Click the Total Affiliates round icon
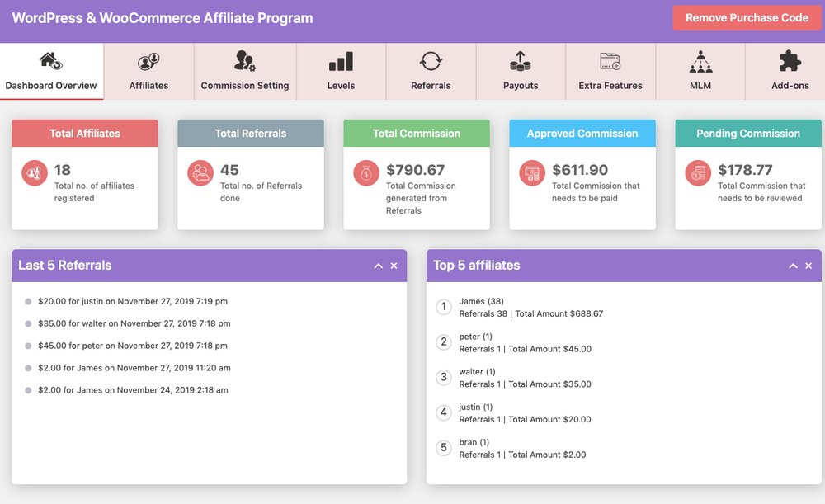Screen dimensions: 825x504 pyautogui.click(x=35, y=172)
